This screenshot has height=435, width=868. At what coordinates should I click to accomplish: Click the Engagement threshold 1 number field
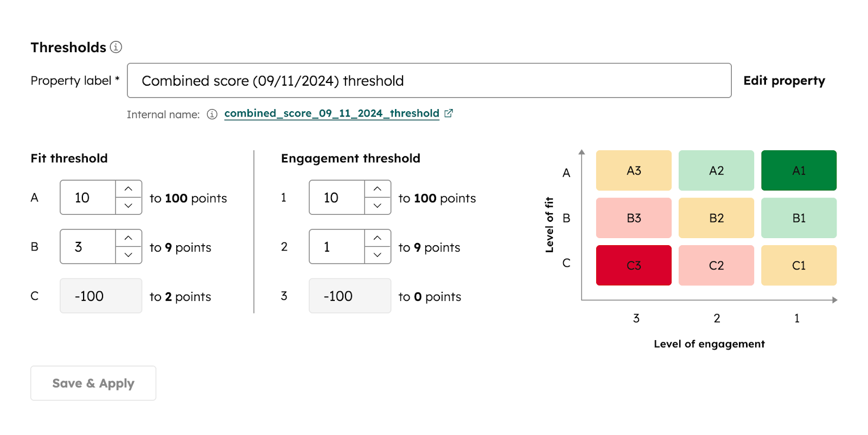(337, 197)
